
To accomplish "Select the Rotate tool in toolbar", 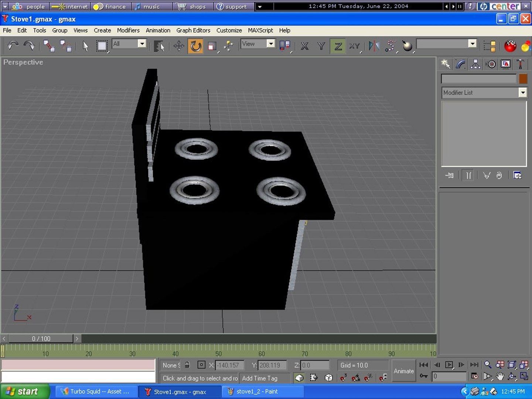I will coord(195,46).
